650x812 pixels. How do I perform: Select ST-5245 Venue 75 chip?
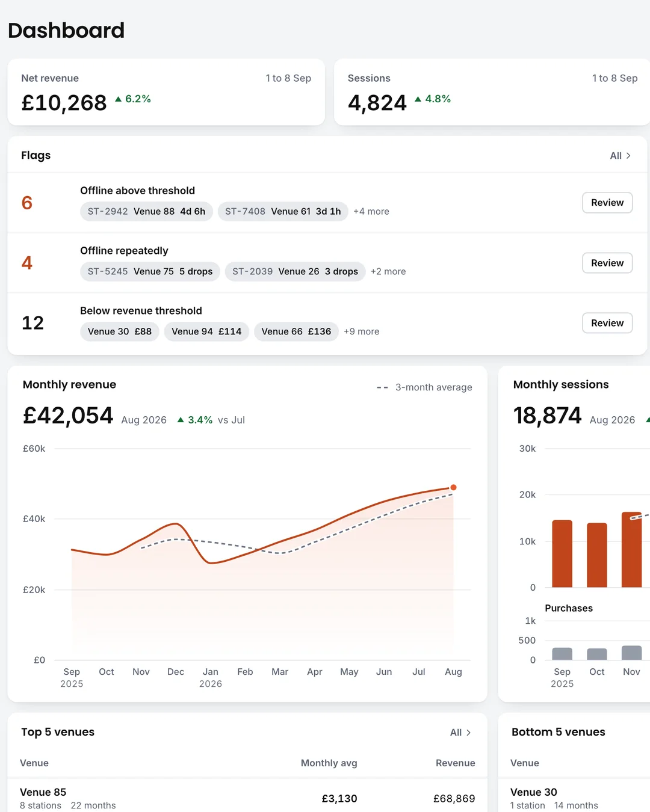pos(150,271)
